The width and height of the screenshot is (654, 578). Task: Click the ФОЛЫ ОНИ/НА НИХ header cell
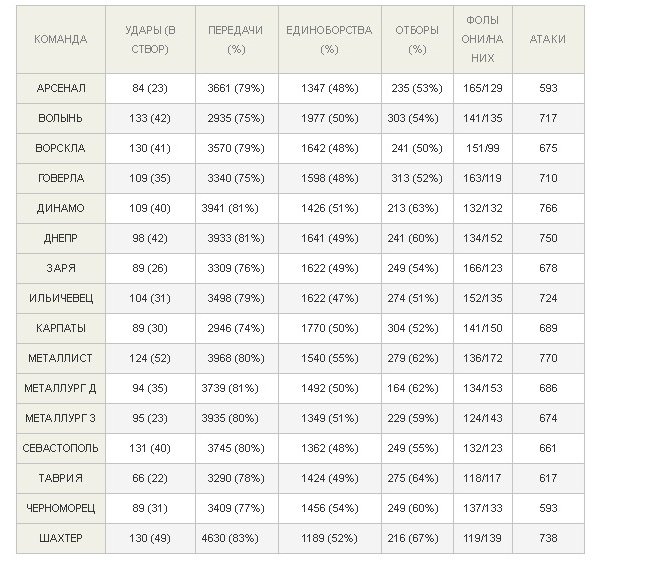point(481,39)
